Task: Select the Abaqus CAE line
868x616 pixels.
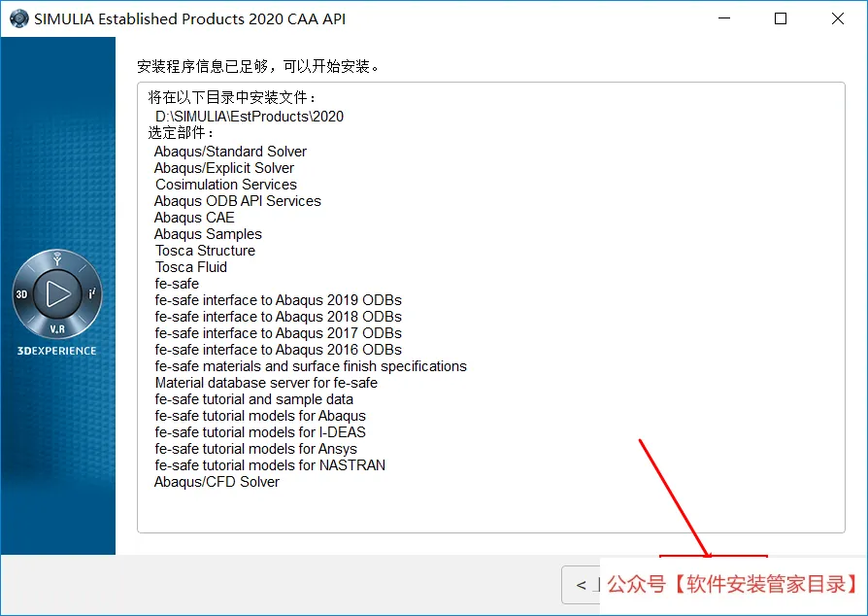Action: (194, 218)
